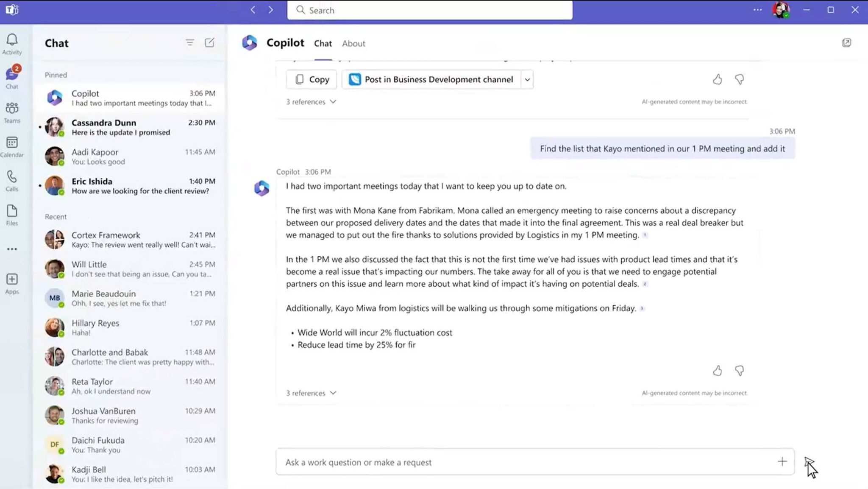Open Eric Ishida's conversation
This screenshot has height=489, width=868.
129,185
